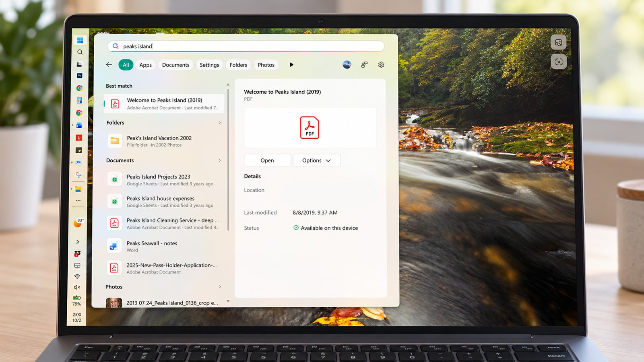644x362 pixels.
Task: Open the red L app in taskbar
Action: click(x=79, y=138)
